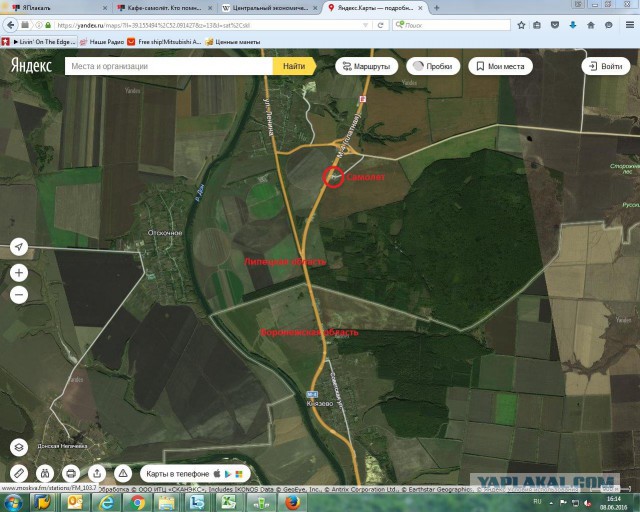Switch to the Центральный экономиче... Wikipedia tab
The height and width of the screenshot is (512, 640).
(x=269, y=8)
